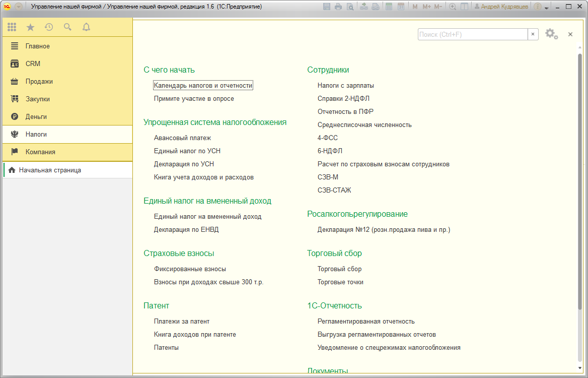The width and height of the screenshot is (588, 378).
Task: Open the Торговые точки link
Action: (340, 282)
